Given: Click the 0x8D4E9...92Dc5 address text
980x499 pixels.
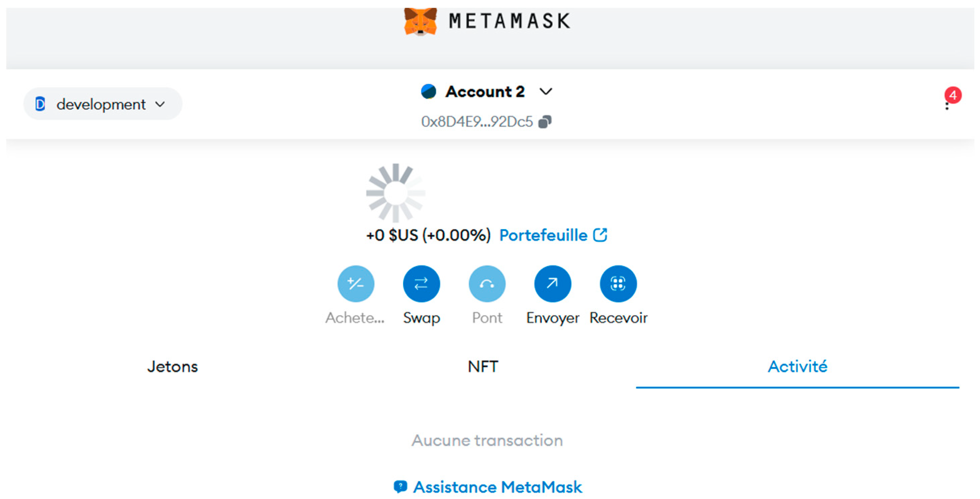Looking at the screenshot, I should (477, 122).
